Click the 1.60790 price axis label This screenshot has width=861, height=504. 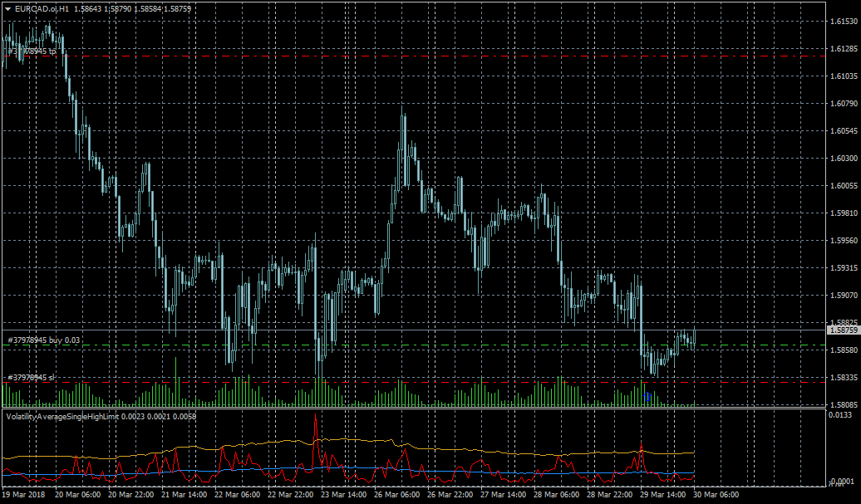[x=844, y=104]
